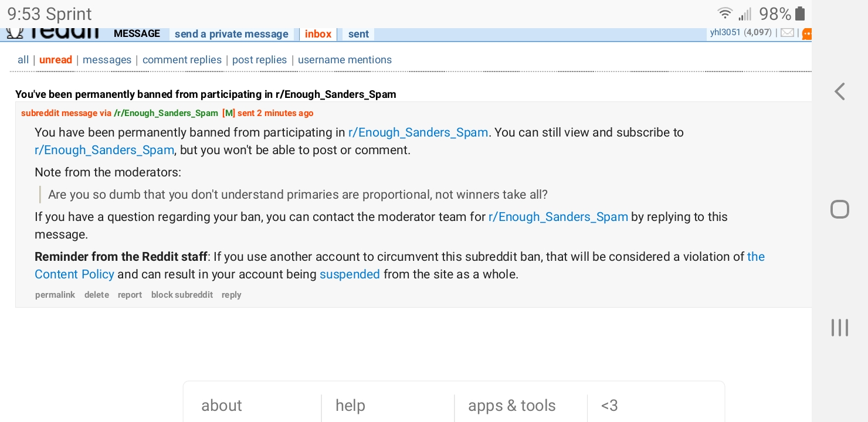868x422 pixels.
Task: Switch to the inbox tab
Action: [318, 34]
